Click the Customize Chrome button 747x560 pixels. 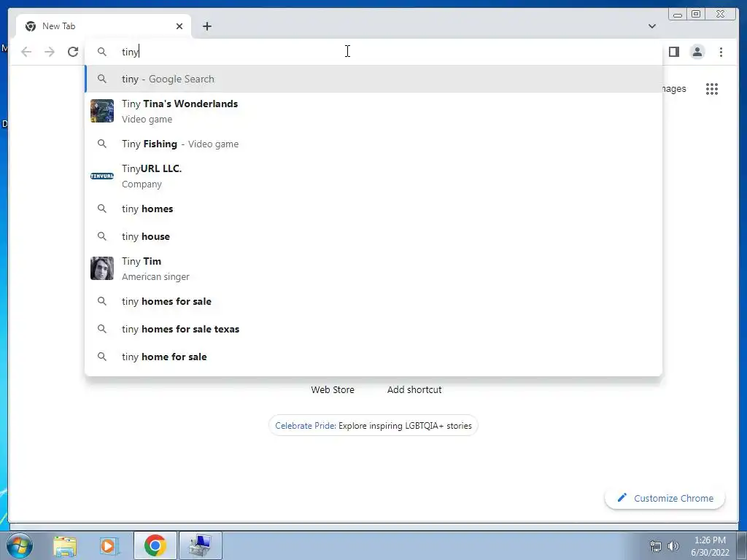tap(665, 498)
